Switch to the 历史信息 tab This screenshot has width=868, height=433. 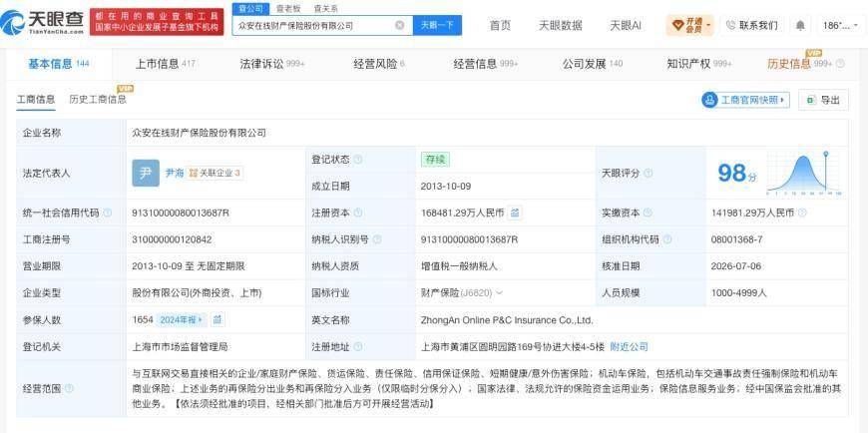coord(799,64)
